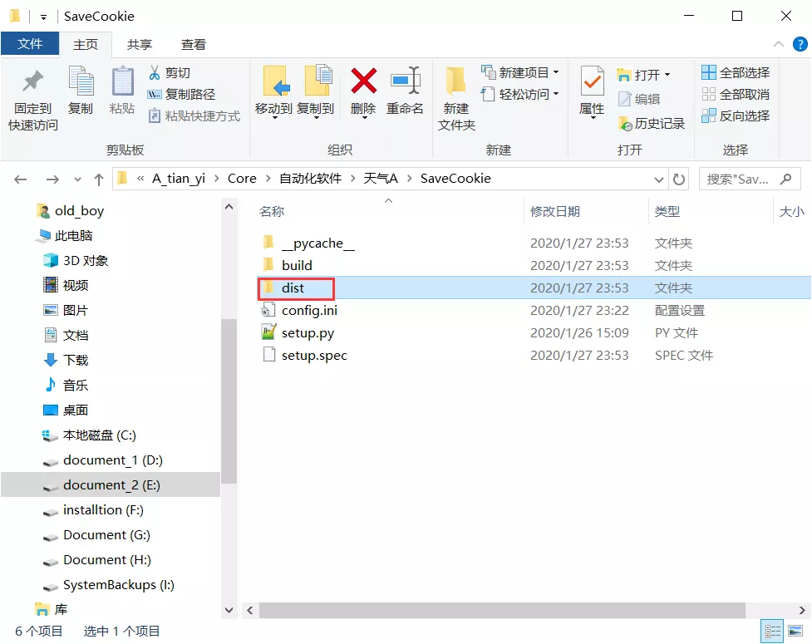Click the horizontal scrollbar in file list

click(x=502, y=611)
